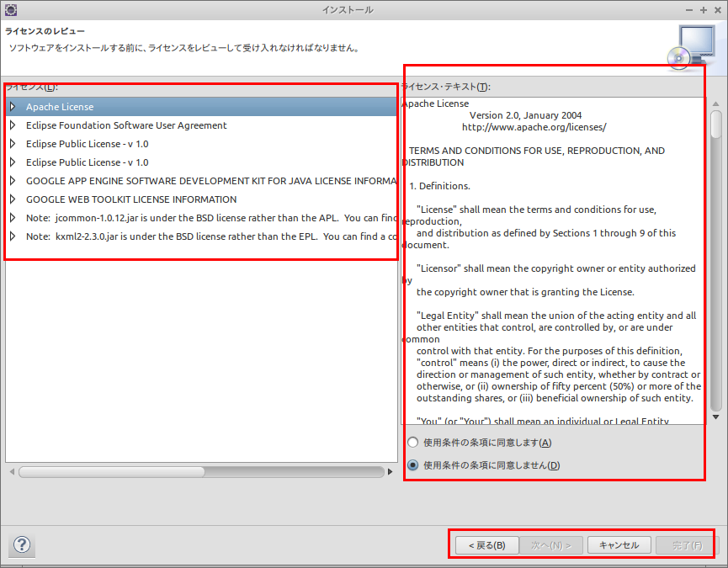
Task: Select 使用条件の条項に同意しません radio button
Action: point(412,465)
